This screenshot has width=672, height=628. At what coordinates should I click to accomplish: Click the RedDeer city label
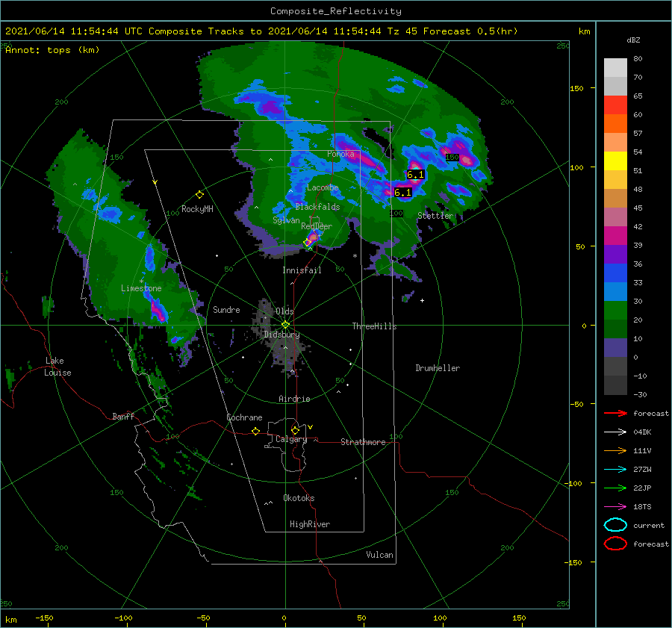tap(317, 226)
